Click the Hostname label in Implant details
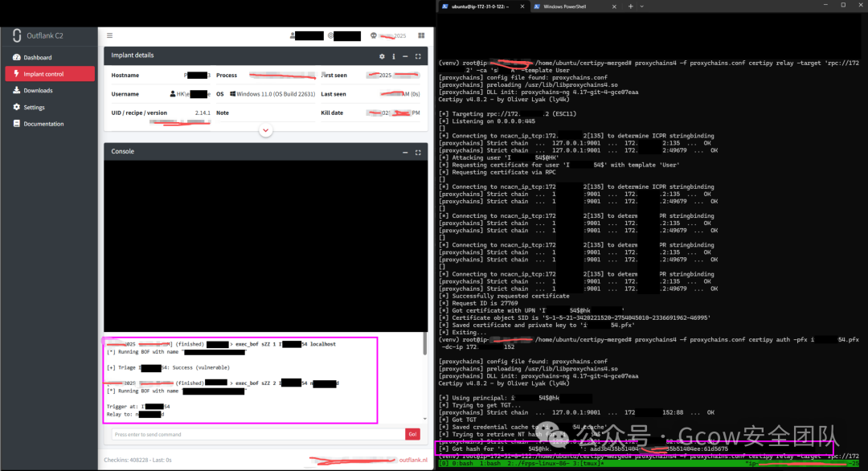The height and width of the screenshot is (471, 868). (125, 76)
